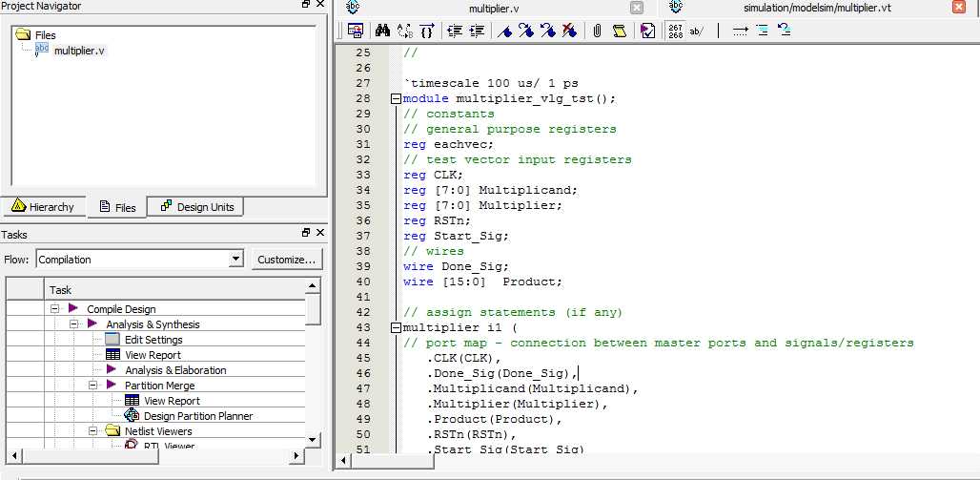Jump to the previous bookmark
The image size is (980, 480).
[x=547, y=30]
